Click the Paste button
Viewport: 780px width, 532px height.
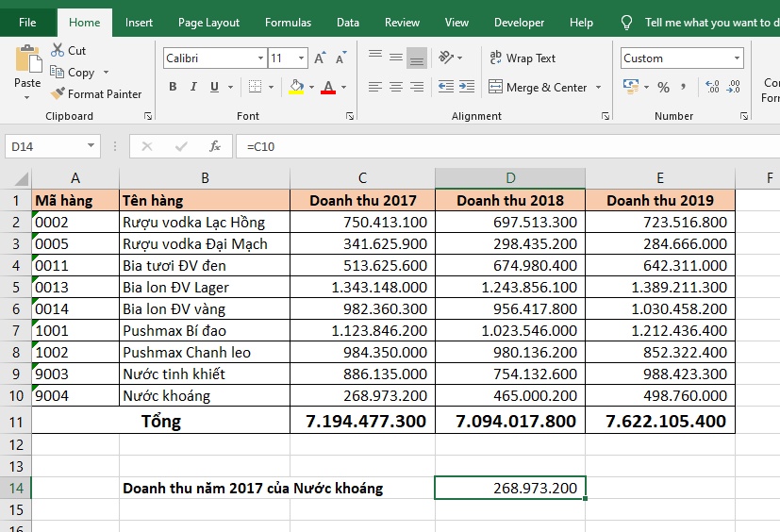[27, 68]
